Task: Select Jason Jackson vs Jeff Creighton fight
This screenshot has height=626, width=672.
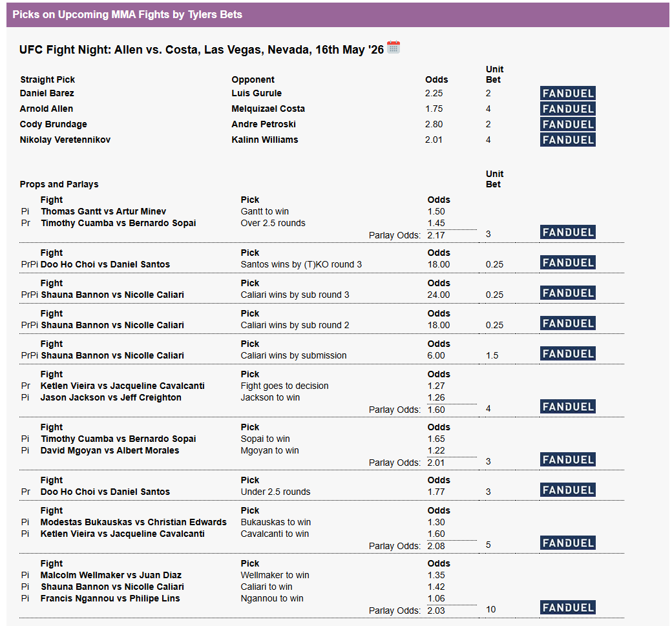Action: [111, 397]
